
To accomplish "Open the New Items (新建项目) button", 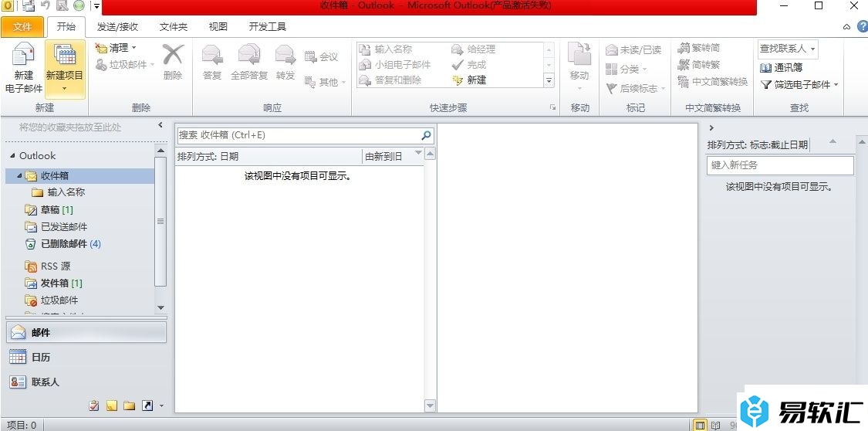I will tap(65, 68).
